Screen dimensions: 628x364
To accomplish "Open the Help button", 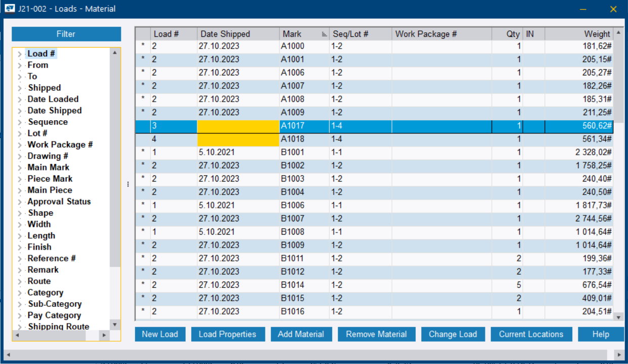I will tap(601, 334).
